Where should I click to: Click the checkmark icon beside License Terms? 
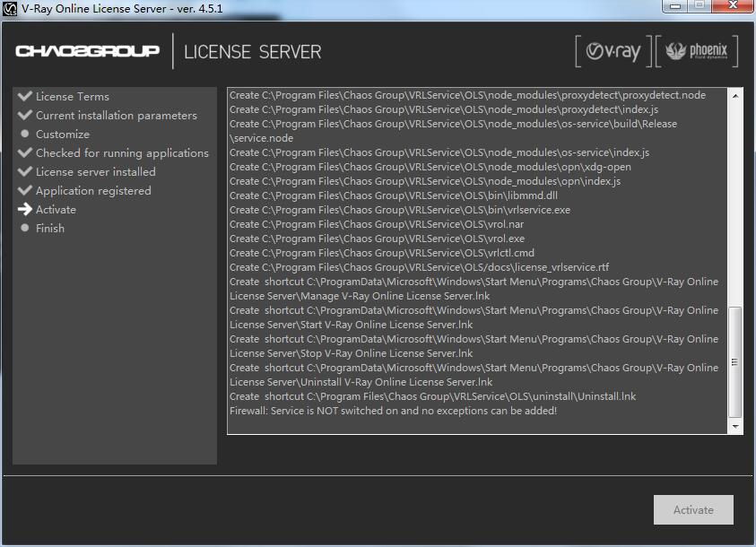(24, 97)
